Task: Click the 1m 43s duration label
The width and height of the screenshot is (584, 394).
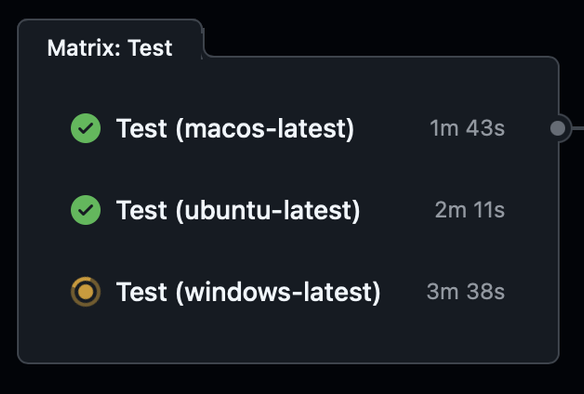Action: coord(467,128)
